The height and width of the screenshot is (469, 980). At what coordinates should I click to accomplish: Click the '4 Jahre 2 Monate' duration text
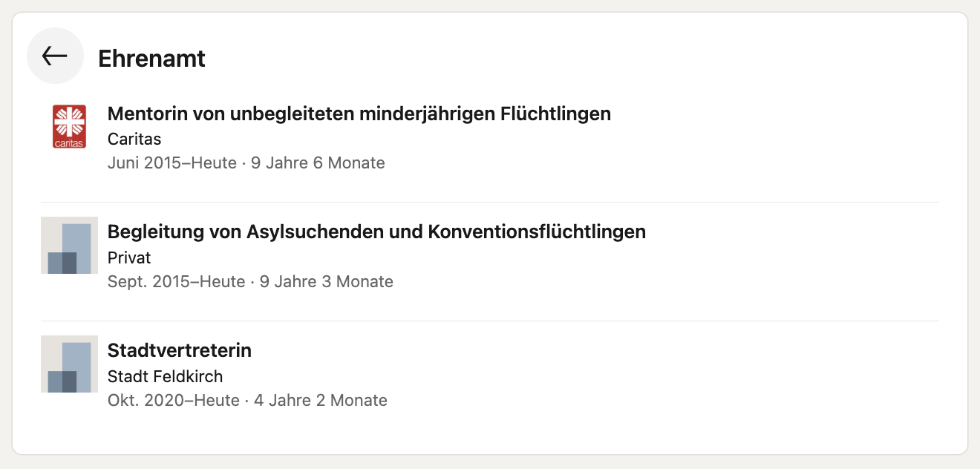pos(321,400)
